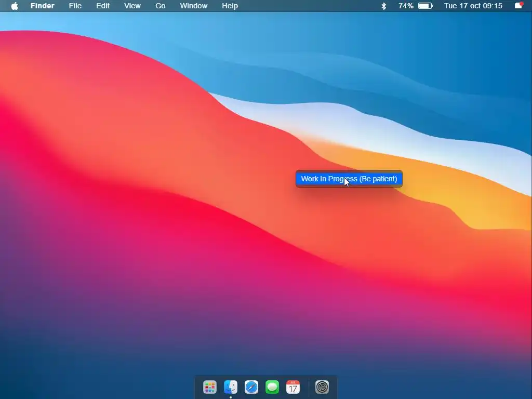
Task: Click the 74% battery percentage
Action: click(406, 6)
